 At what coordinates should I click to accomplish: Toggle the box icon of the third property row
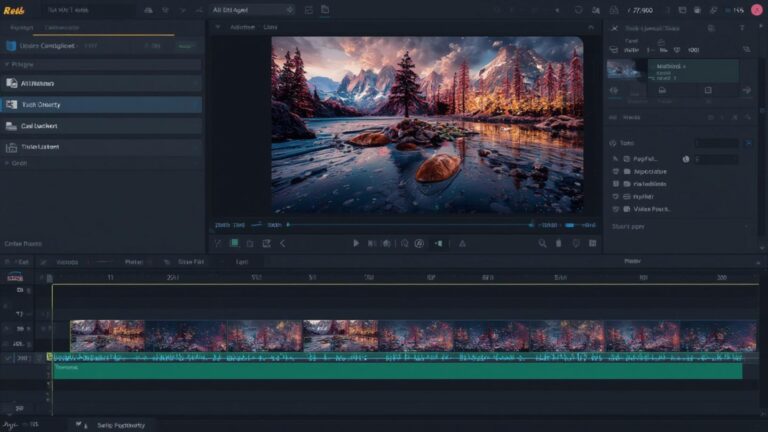pos(616,184)
